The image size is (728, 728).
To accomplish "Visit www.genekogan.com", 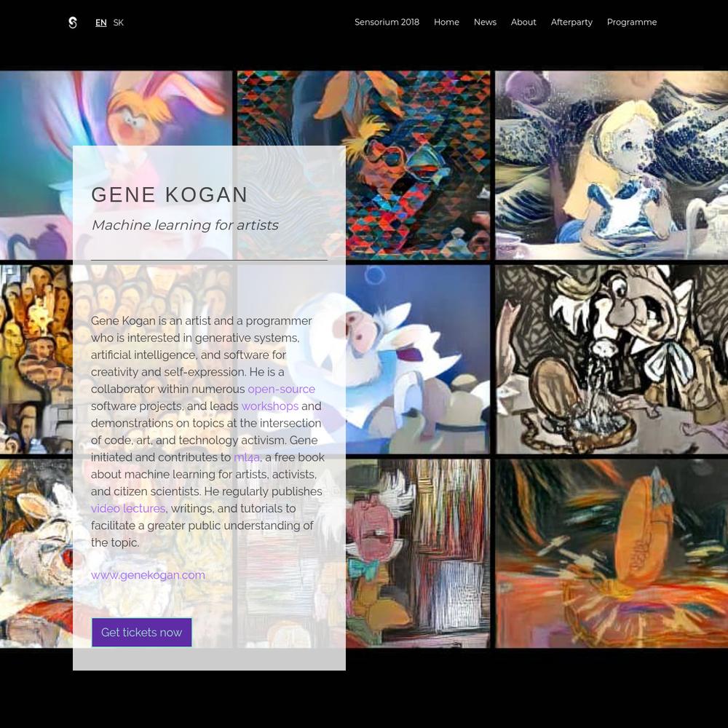I will 148,575.
